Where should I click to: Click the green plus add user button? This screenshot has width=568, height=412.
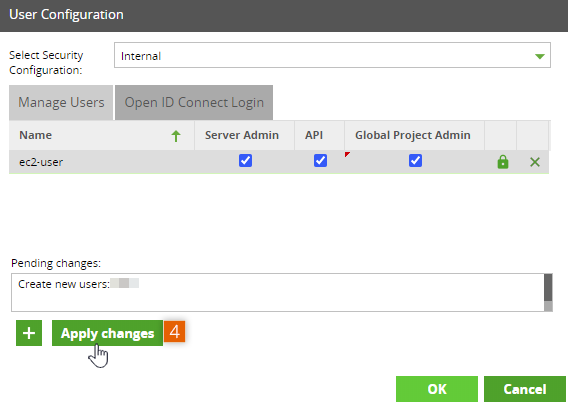(x=29, y=333)
